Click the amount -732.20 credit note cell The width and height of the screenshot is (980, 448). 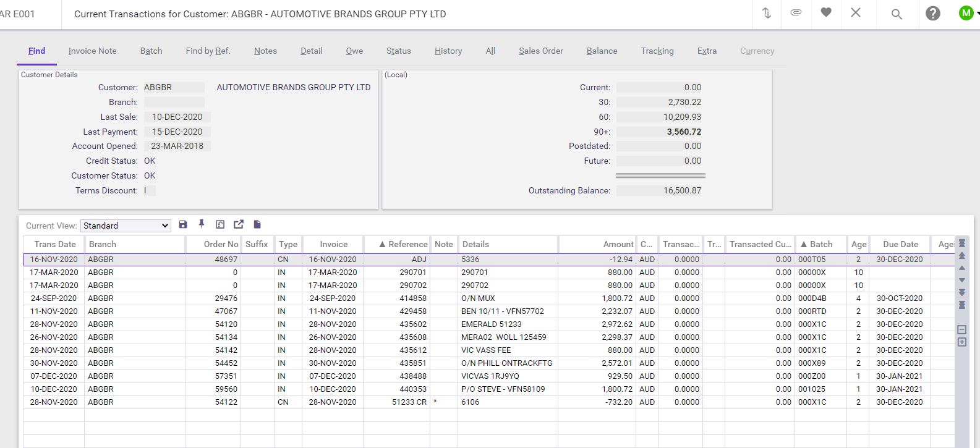[597, 402]
